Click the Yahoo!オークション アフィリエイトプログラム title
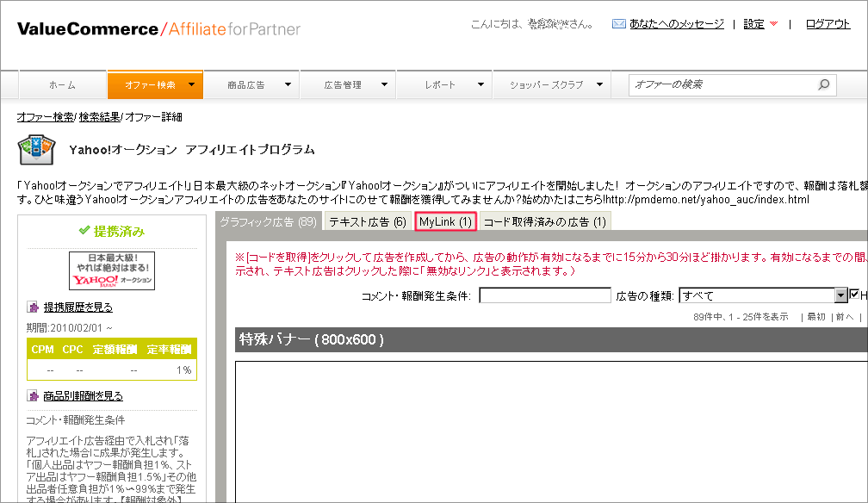 [x=192, y=150]
